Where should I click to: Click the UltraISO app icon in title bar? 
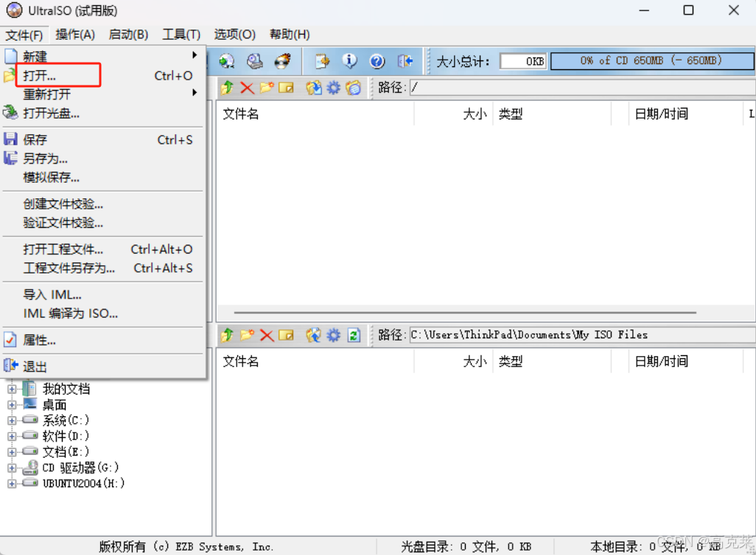[14, 10]
